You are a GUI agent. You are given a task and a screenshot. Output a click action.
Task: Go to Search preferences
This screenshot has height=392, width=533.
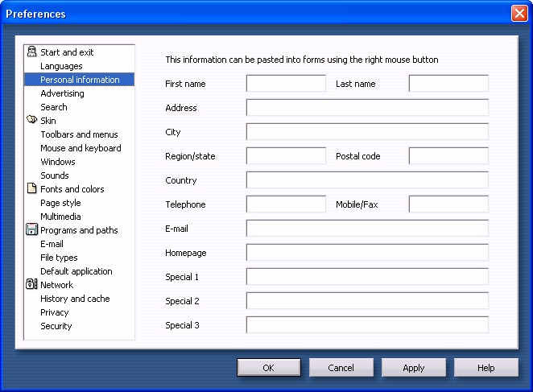(54, 107)
